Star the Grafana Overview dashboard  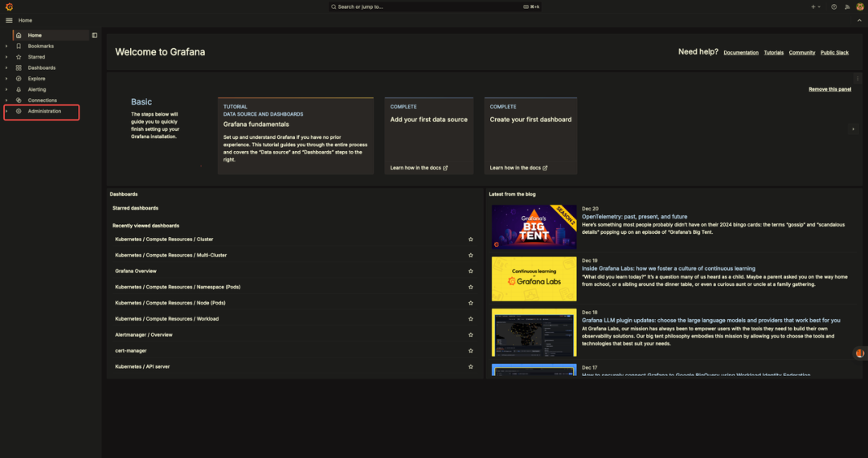[471, 271]
